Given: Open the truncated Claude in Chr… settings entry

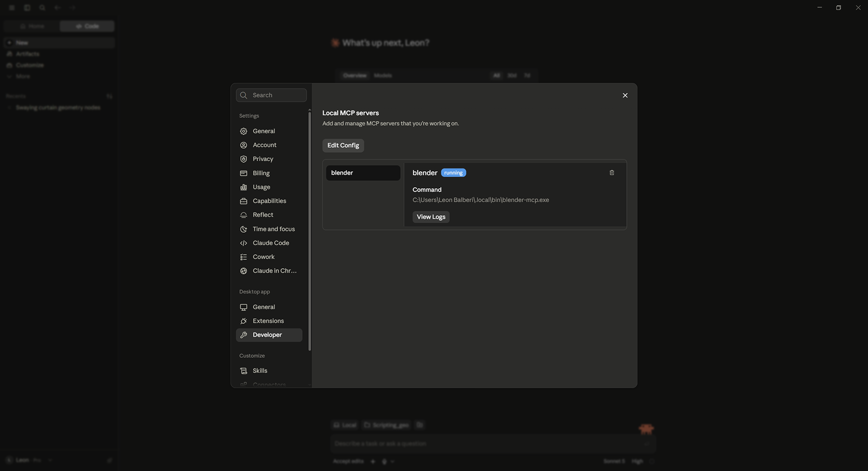Looking at the screenshot, I should point(269,271).
